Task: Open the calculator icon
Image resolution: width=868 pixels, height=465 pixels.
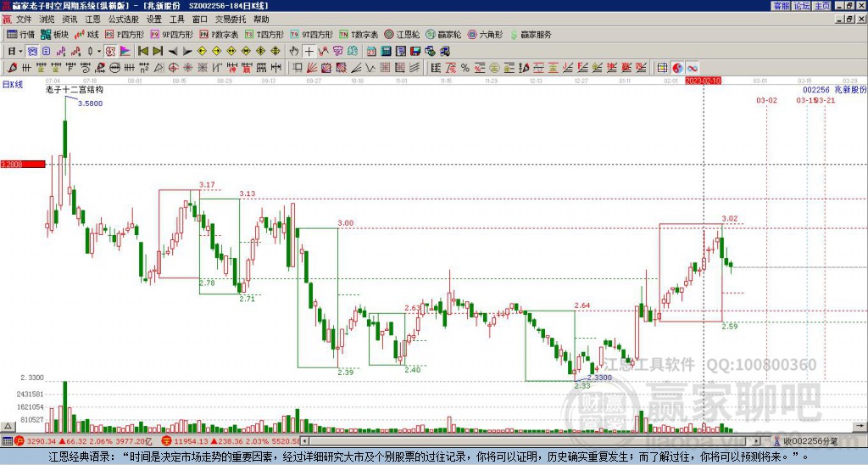Action: pyautogui.click(x=386, y=51)
